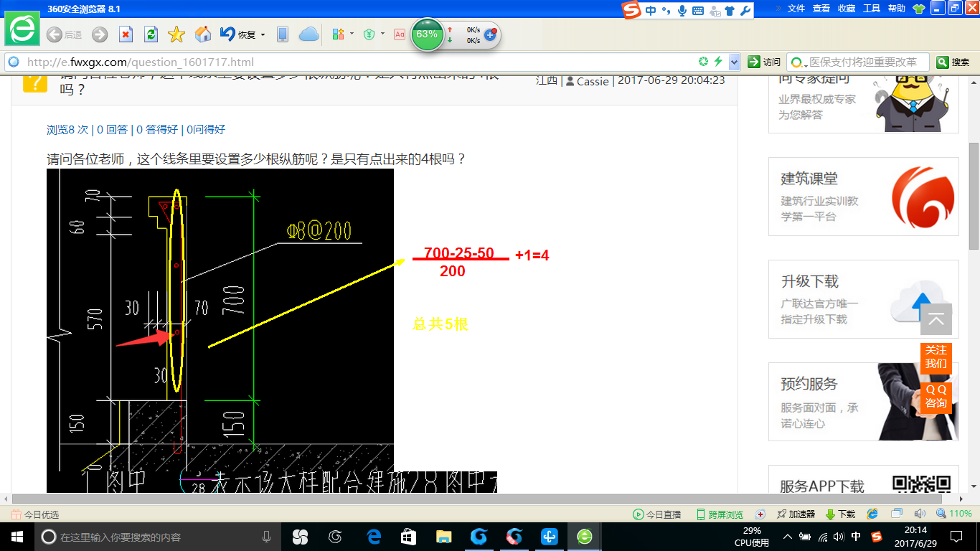Open 今日优选 in status bar
Viewport: 980px width, 551px height.
[x=35, y=514]
